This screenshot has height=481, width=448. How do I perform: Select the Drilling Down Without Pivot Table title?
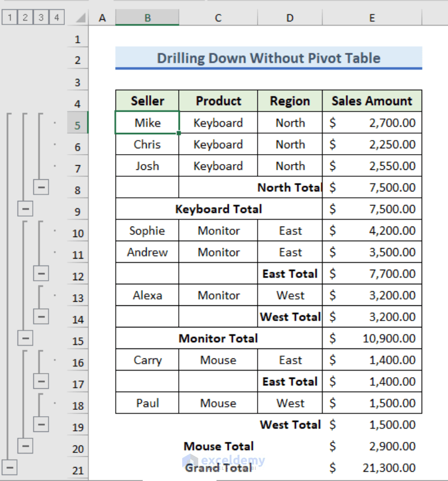tap(269, 58)
